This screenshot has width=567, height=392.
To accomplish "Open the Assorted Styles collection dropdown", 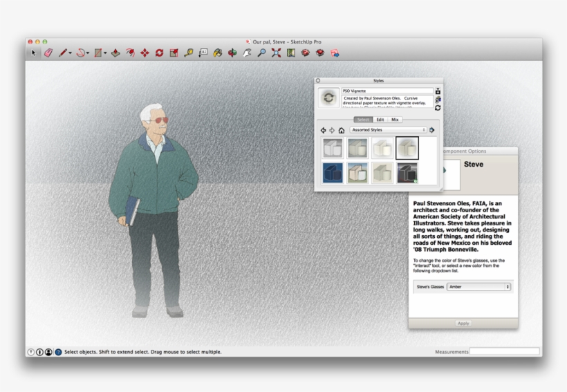I will tap(389, 130).
